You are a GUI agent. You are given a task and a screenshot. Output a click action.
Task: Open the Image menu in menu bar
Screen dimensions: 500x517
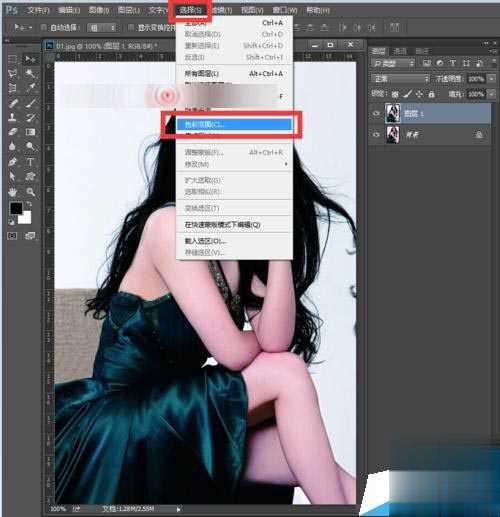tap(99, 10)
